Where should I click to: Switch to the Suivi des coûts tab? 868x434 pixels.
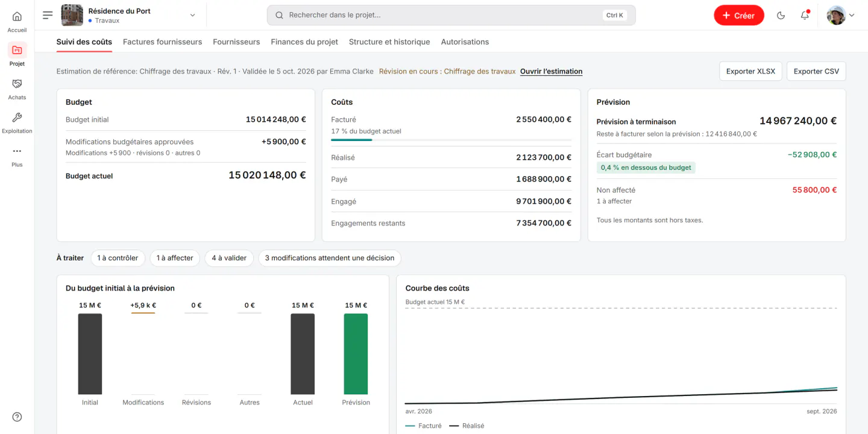tap(84, 42)
